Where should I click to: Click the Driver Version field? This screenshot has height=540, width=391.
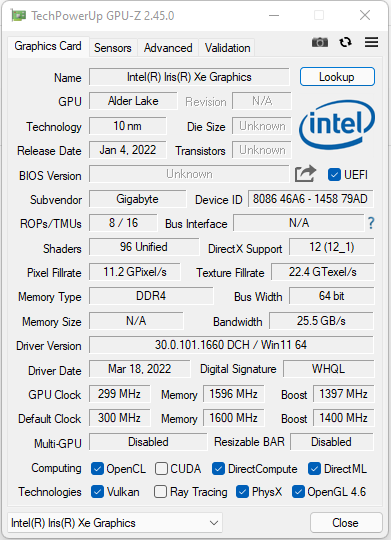click(x=231, y=345)
